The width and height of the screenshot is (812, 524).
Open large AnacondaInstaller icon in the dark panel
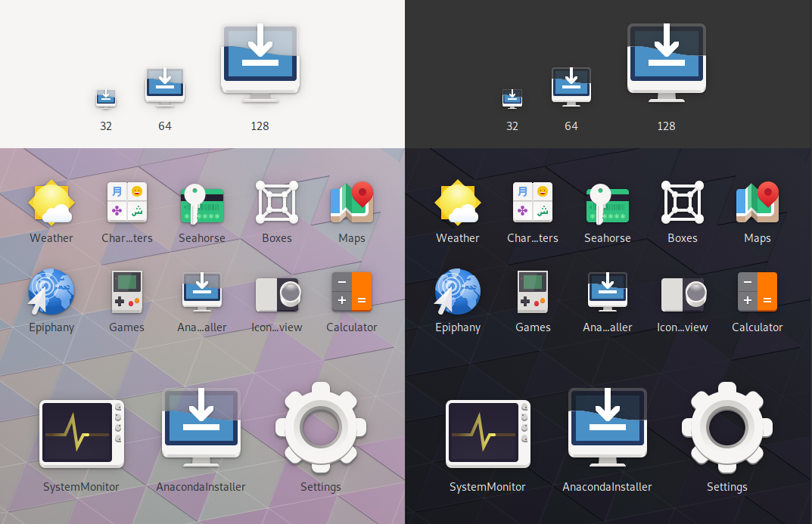(x=608, y=427)
